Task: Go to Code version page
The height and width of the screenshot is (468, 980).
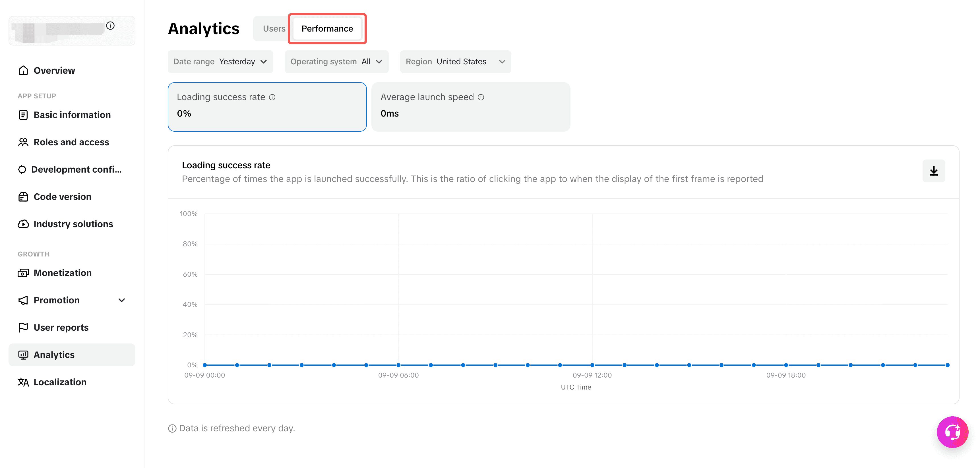Action: (72, 197)
